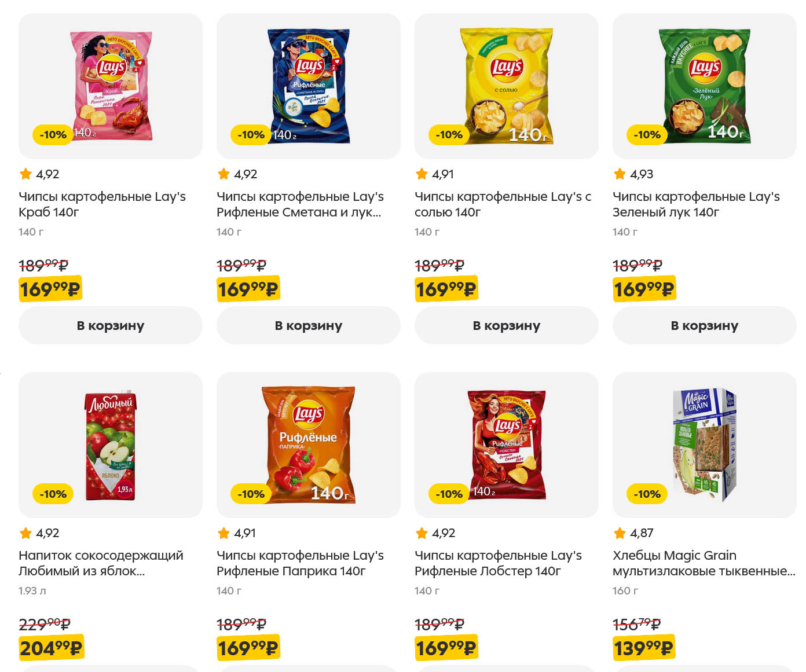
Task: Click В корзину for Lay's с солью
Action: click(x=506, y=326)
